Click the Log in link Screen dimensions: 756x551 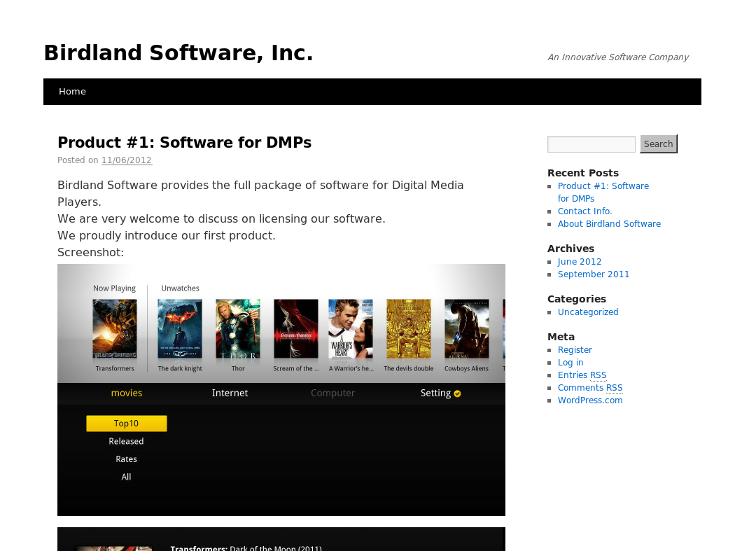(570, 363)
